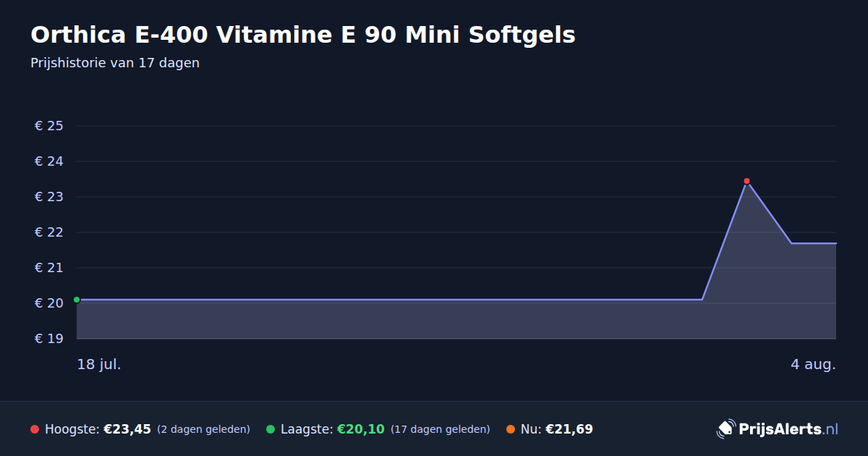This screenshot has width=868, height=456.
Task: Click the green lowest-price dot on the chart
Action: pos(77,300)
